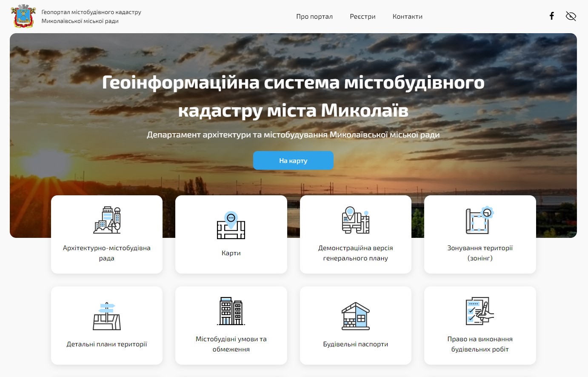Click the Геоінформаційна система містобудівного кадастру heading
Viewport: 588px width, 377px height.
tap(293, 97)
